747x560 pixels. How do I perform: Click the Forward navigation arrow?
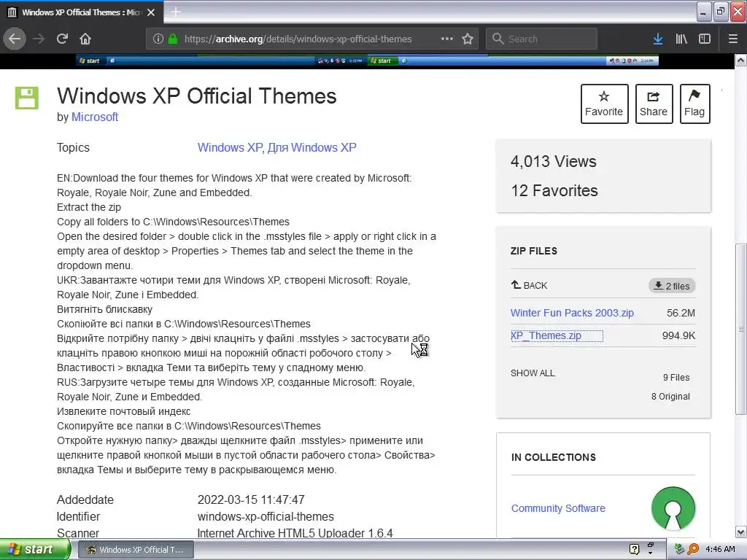click(39, 39)
